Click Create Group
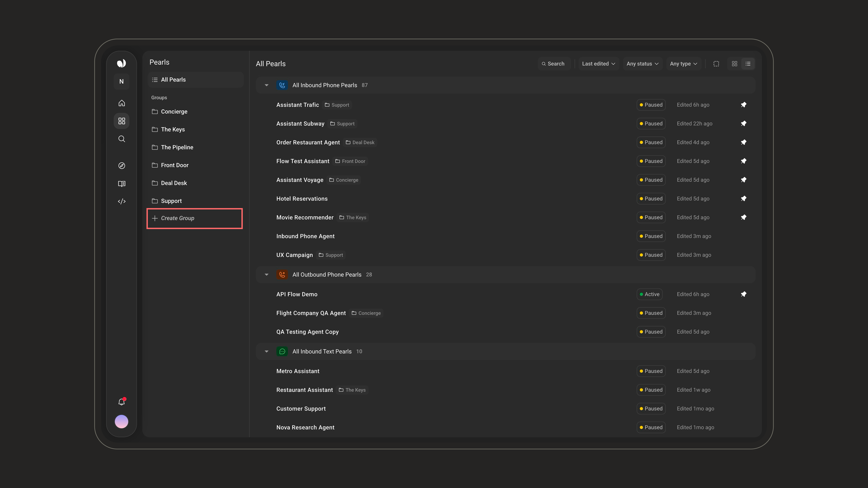 coord(195,218)
